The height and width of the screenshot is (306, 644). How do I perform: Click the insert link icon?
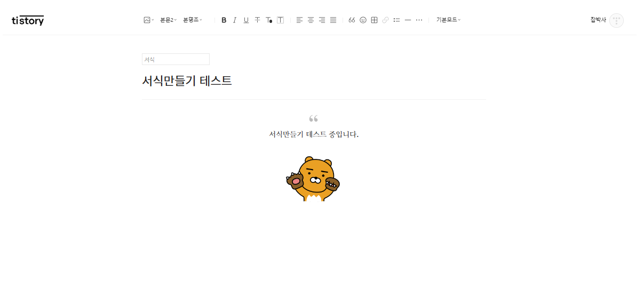pos(385,20)
